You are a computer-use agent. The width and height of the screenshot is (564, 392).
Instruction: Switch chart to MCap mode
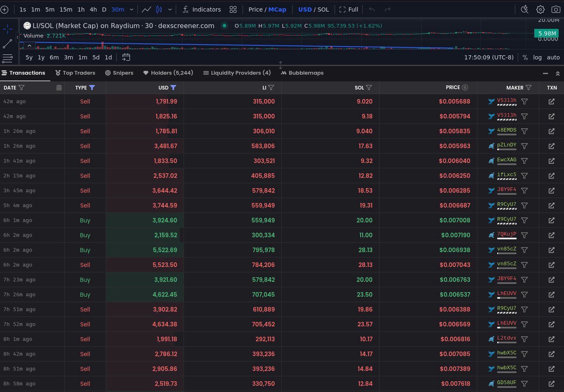click(277, 9)
